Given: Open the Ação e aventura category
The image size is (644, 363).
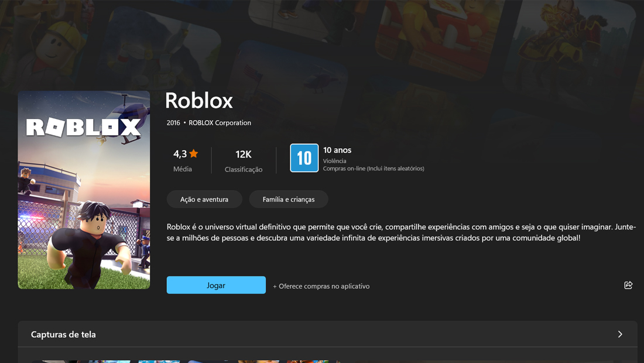Looking at the screenshot, I should coord(204,199).
